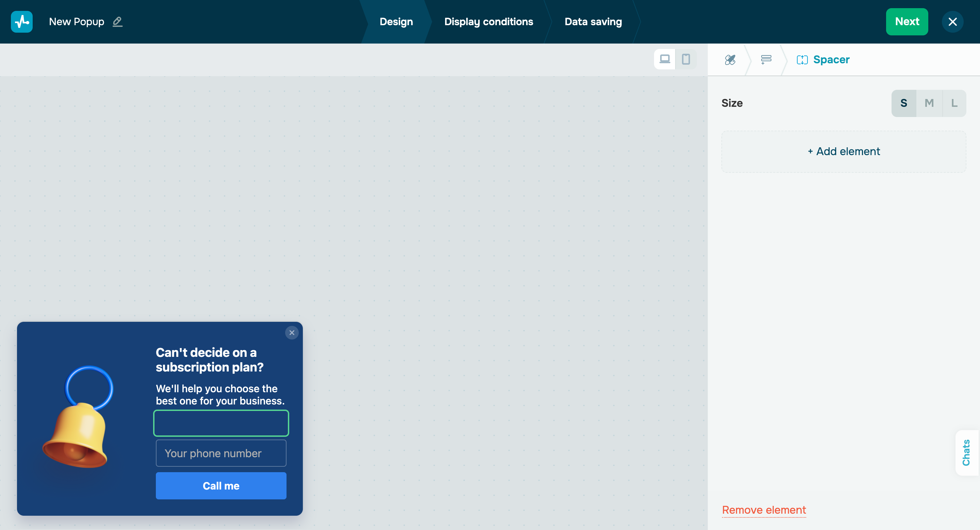Select size L for the spacer

(x=954, y=103)
